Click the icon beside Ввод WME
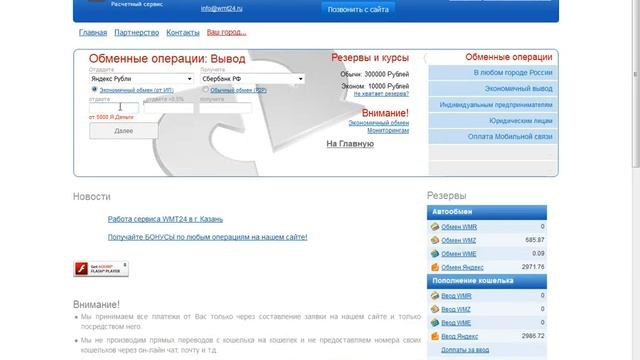Viewport: 640px width, 360px height. point(435,322)
